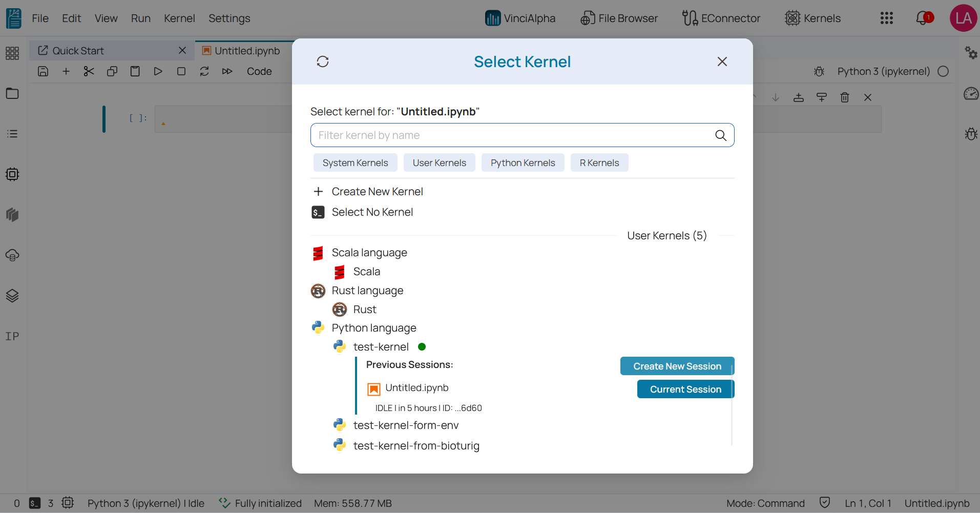Screen dimensions: 980x513
Task: Select the Untitled.ipynb previous session
Action: pyautogui.click(x=416, y=388)
